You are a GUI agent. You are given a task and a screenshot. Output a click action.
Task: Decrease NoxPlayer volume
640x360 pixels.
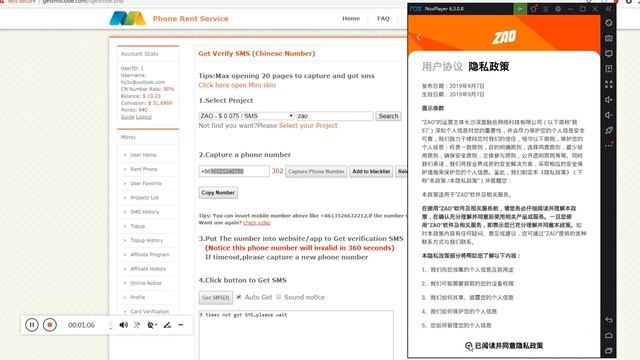[609, 115]
